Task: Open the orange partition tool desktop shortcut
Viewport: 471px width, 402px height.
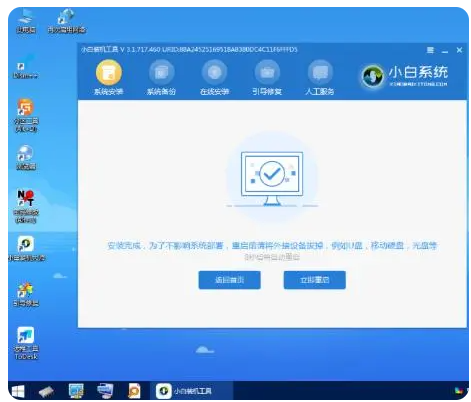Action: point(26,115)
